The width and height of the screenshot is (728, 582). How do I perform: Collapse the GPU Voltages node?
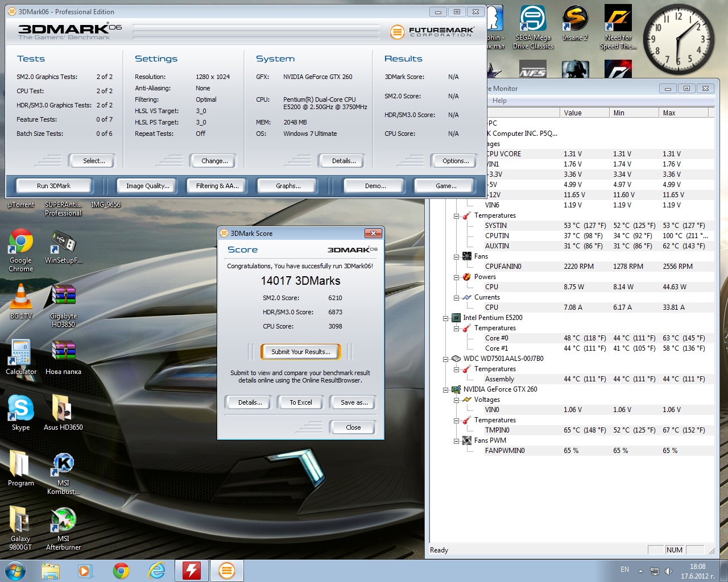(x=456, y=400)
